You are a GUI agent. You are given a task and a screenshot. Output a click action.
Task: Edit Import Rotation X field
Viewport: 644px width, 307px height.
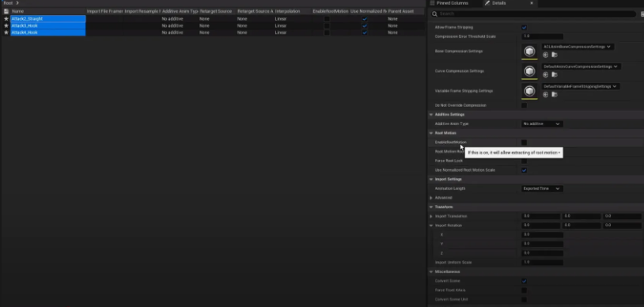[x=542, y=235]
